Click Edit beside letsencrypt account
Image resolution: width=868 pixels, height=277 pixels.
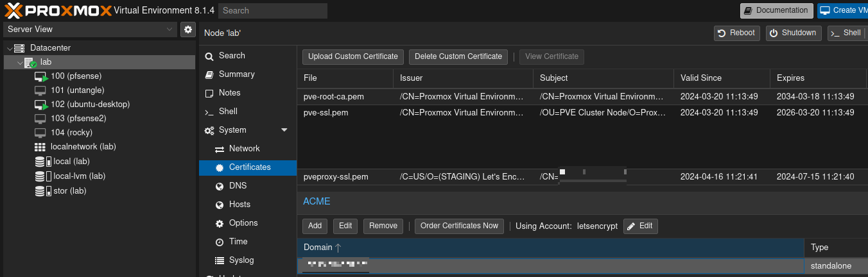point(640,226)
